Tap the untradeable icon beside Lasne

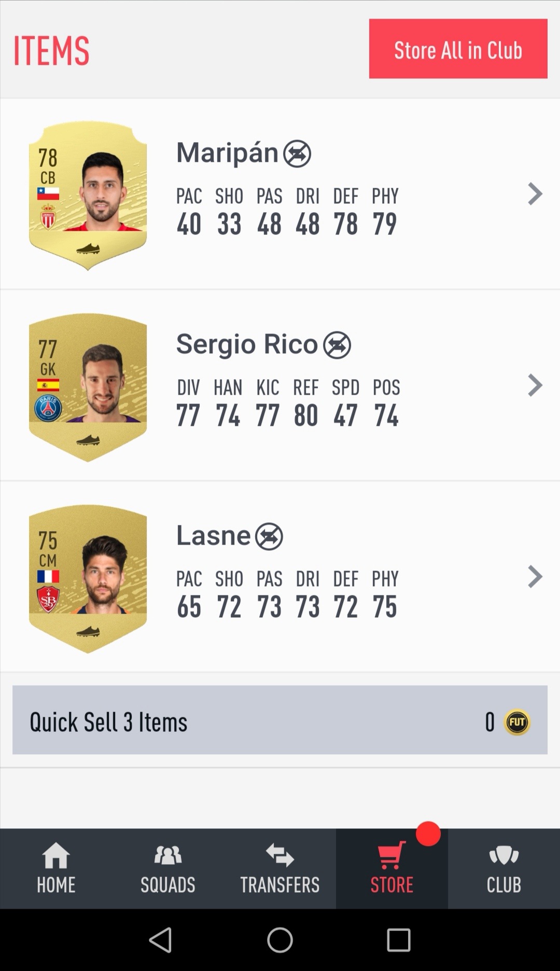pos(269,536)
